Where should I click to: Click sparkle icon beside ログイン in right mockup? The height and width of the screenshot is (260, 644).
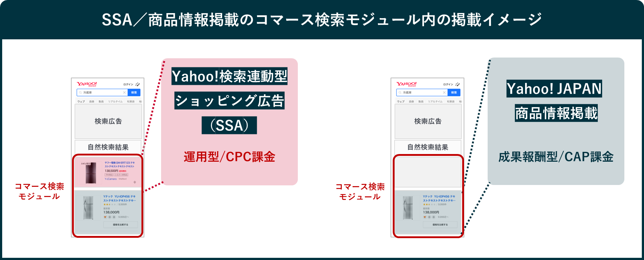[x=457, y=84]
